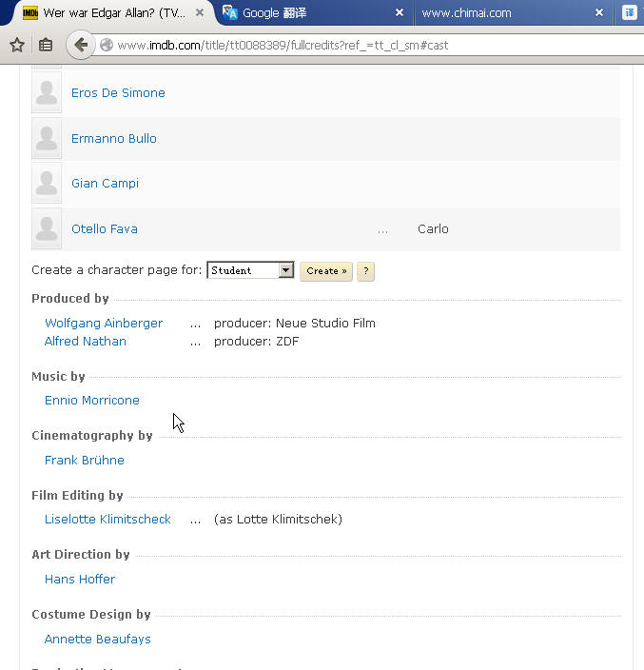Open Ermanno Bullo link
Image resolution: width=644 pixels, height=670 pixels.
[114, 138]
